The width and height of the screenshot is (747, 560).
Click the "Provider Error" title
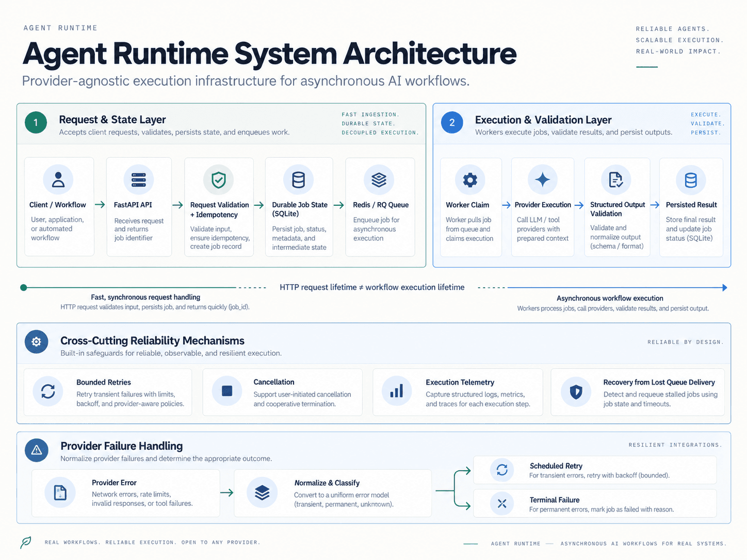[x=114, y=483]
